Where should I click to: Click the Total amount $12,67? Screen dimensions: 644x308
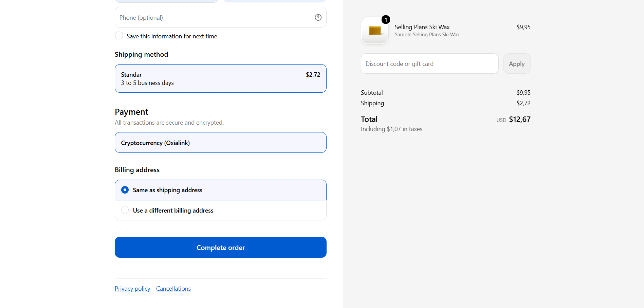pos(520,119)
